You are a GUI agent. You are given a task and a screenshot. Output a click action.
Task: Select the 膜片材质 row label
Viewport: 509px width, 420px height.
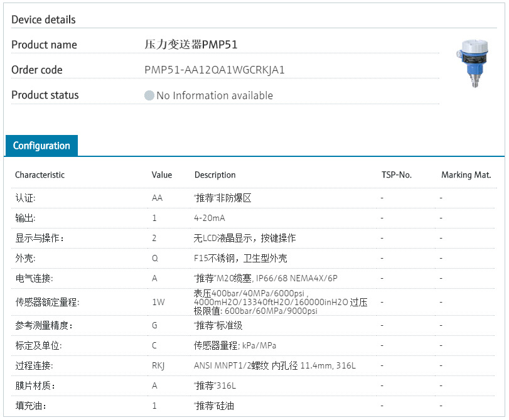tap(35, 385)
